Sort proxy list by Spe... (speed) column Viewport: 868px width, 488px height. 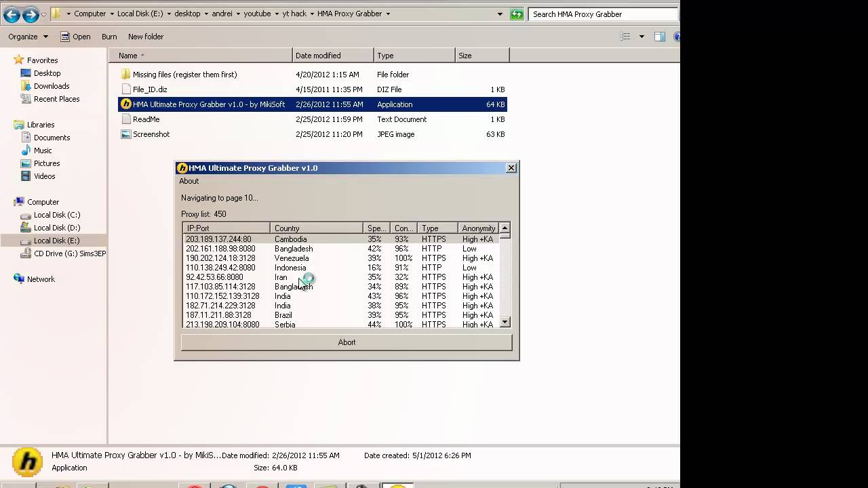376,228
